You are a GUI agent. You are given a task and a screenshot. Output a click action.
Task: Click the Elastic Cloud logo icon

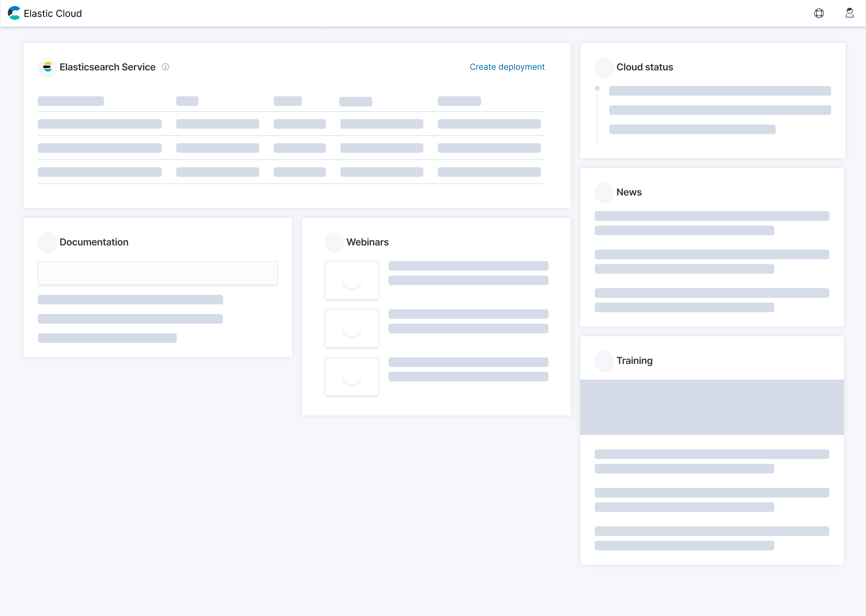[x=14, y=13]
